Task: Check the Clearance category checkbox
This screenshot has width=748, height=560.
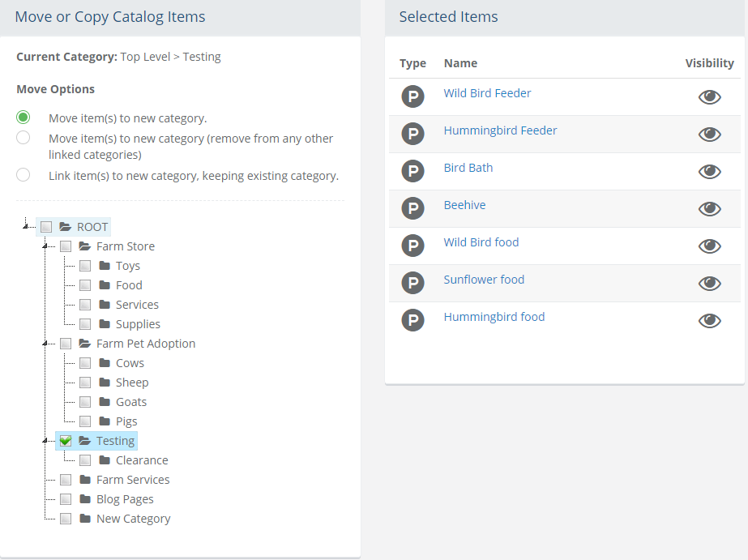Action: (85, 460)
